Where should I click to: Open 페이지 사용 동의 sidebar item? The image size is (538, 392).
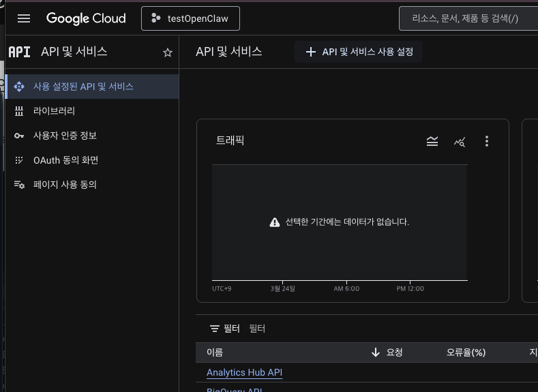pos(92,185)
